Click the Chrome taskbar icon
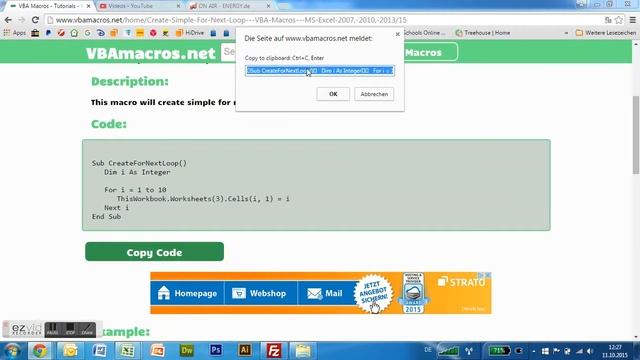The height and width of the screenshot is (360, 640). pyautogui.click(x=40, y=351)
